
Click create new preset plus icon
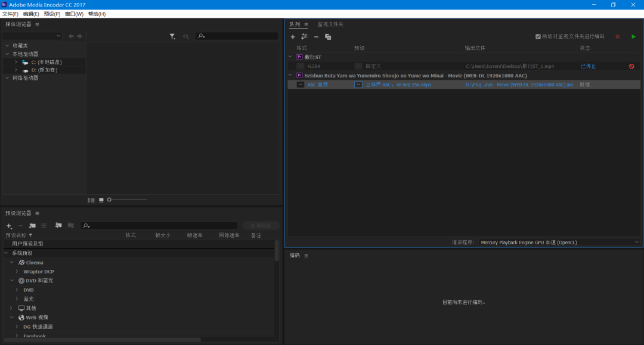[9, 226]
